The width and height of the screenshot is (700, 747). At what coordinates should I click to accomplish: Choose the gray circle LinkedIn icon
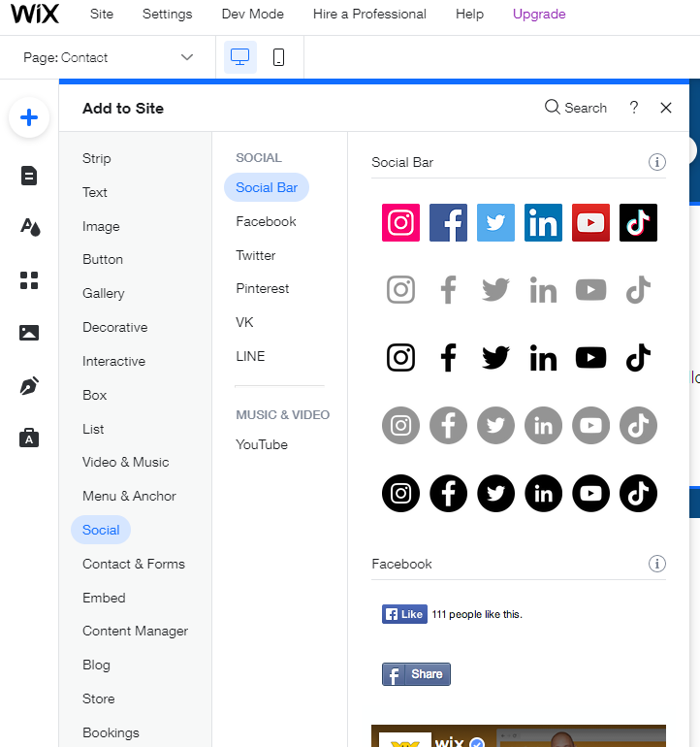[543, 426]
